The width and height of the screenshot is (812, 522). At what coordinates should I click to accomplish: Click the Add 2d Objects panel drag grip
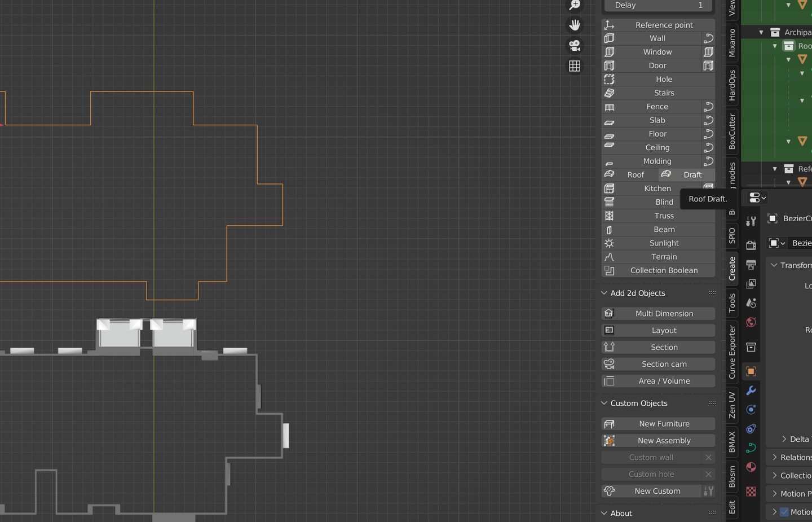click(x=712, y=293)
